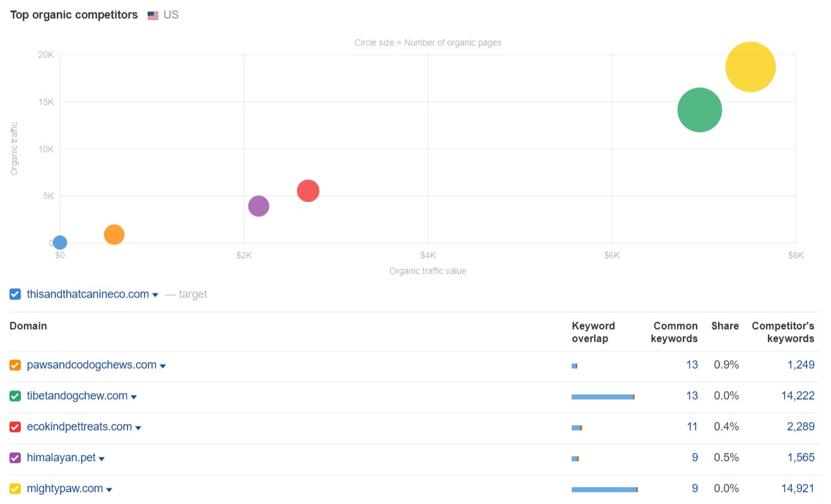Viewport: 831px width, 504px height.
Task: Uncheck the yellow mightypaw.com checkbox
Action: tap(15, 489)
